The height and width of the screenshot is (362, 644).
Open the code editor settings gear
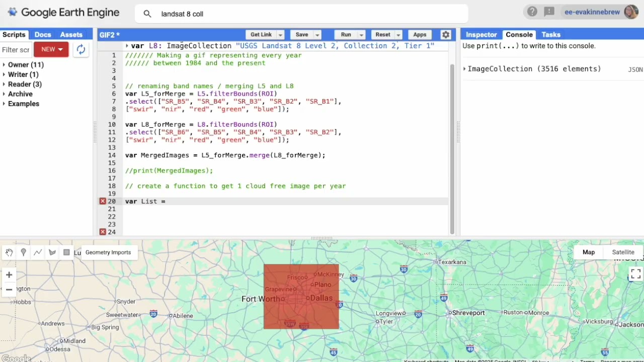(446, 35)
